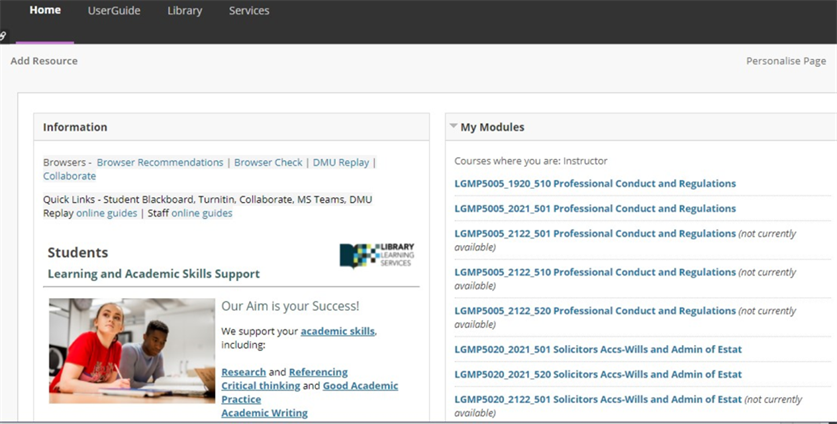
Task: Open module LGMP5005_2021_501 Professional Conduct
Action: [595, 208]
